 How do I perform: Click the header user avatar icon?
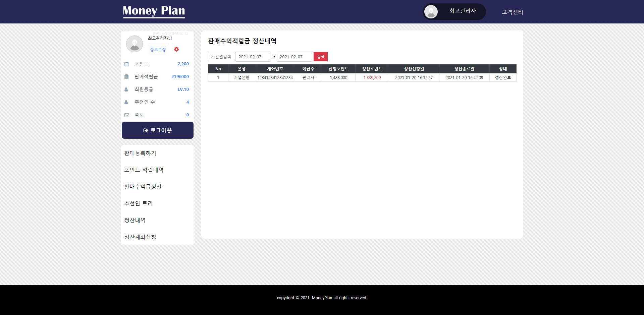click(431, 12)
